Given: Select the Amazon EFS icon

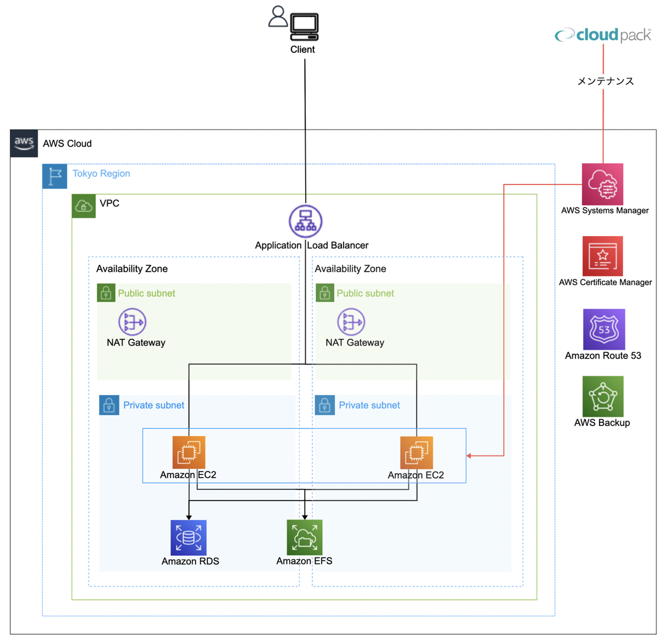Looking at the screenshot, I should [x=304, y=537].
